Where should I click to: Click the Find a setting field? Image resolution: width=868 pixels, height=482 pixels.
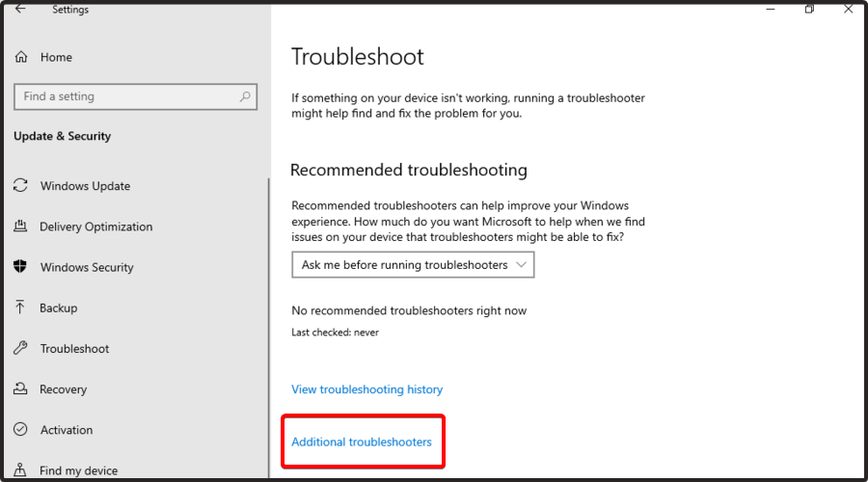pos(136,96)
